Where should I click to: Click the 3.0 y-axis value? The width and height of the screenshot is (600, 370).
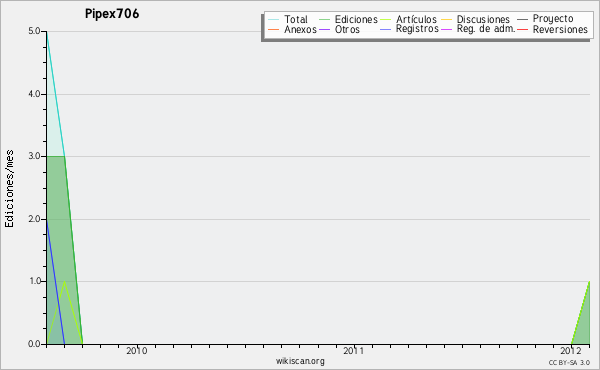(x=34, y=156)
